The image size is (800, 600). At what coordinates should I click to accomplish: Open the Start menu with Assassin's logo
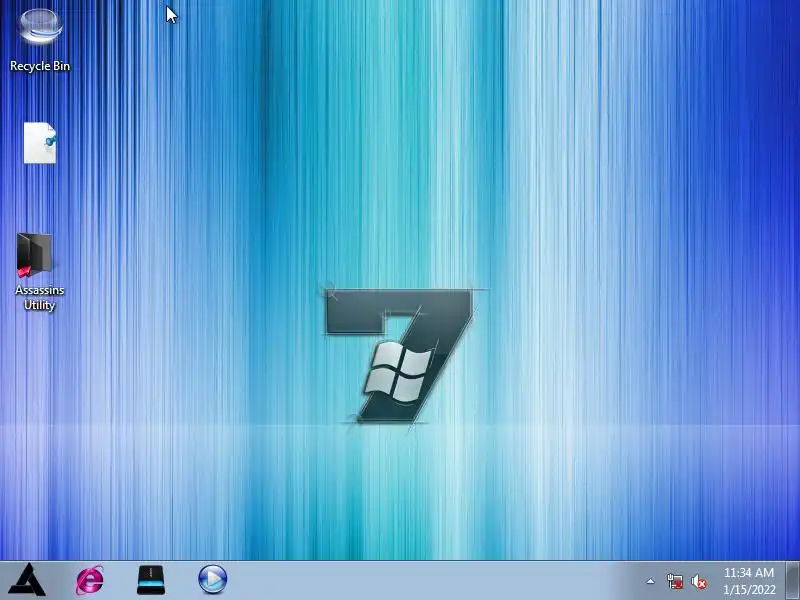[x=28, y=580]
